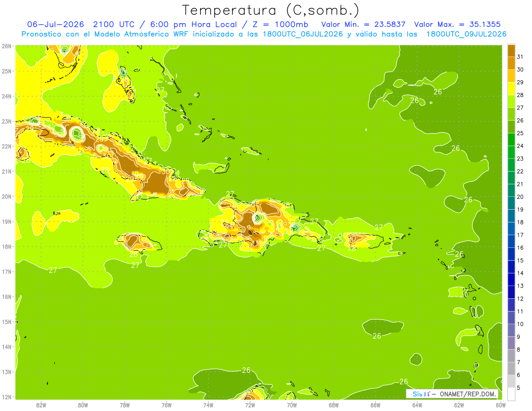Click the "64W" longitude axis label
This screenshot has height=411, width=532.
pyautogui.click(x=417, y=405)
